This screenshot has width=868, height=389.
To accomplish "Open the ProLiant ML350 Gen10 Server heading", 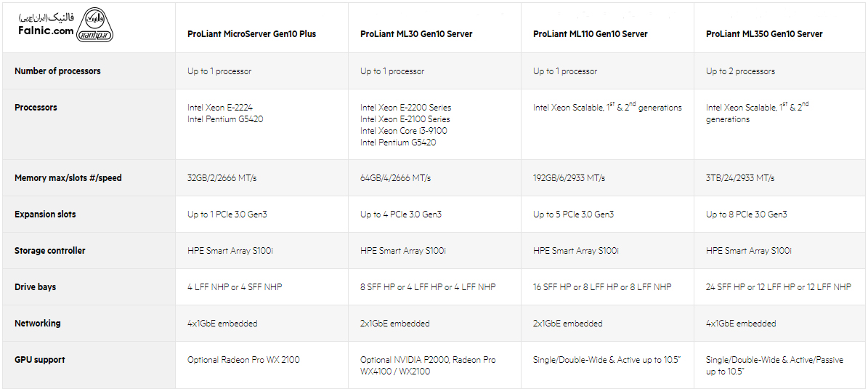I will pos(764,34).
